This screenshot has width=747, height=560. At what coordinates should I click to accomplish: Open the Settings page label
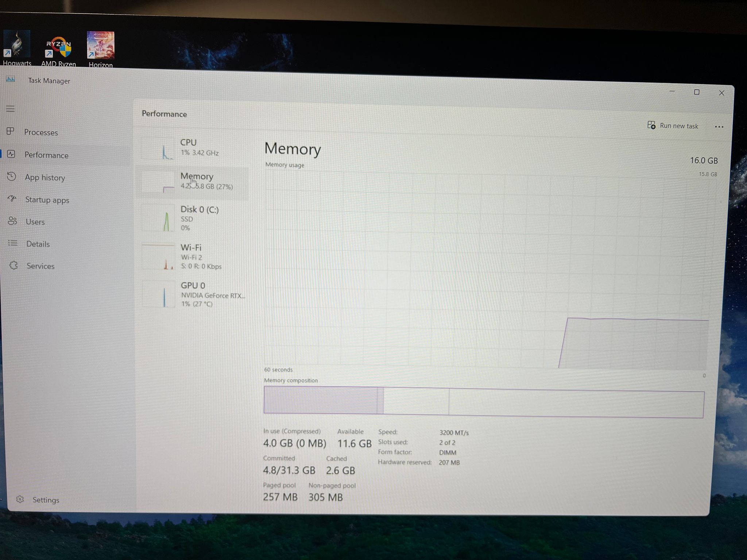tap(46, 500)
